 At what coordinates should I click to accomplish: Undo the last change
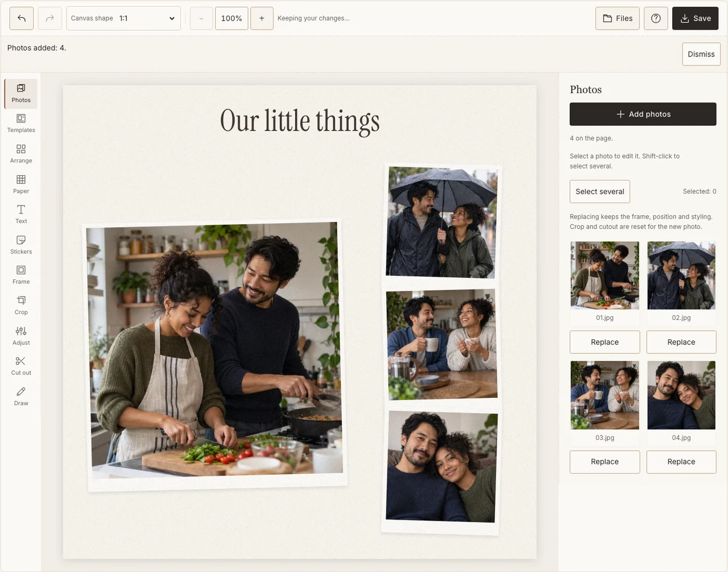22,18
